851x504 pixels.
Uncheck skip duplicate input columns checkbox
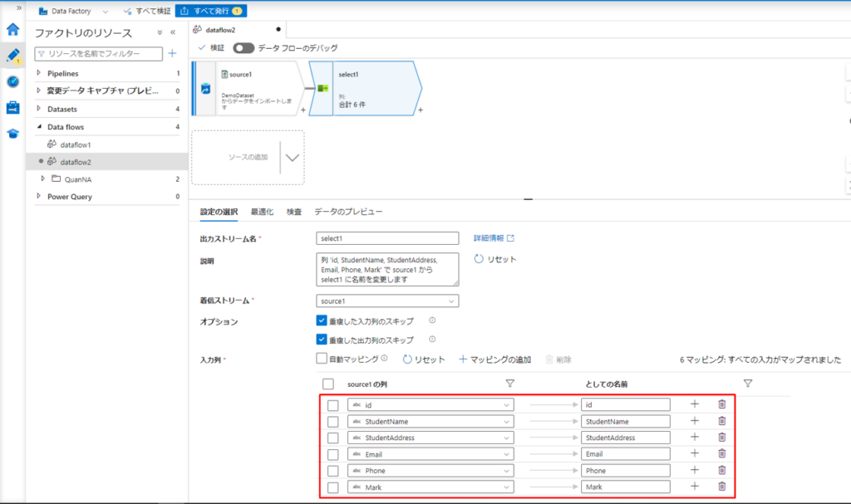[x=322, y=320]
